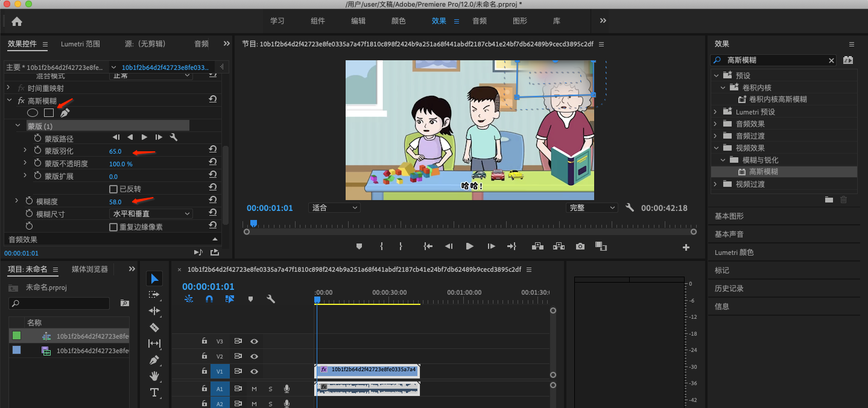Open the Program monitor button editor plus
This screenshot has width=868, height=408.
point(686,247)
